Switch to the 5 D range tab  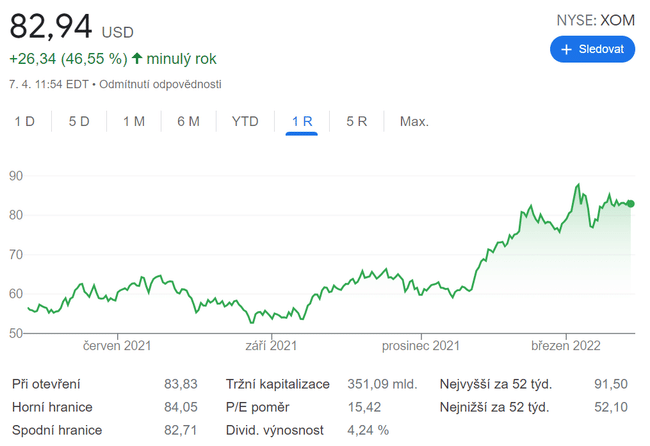(79, 121)
